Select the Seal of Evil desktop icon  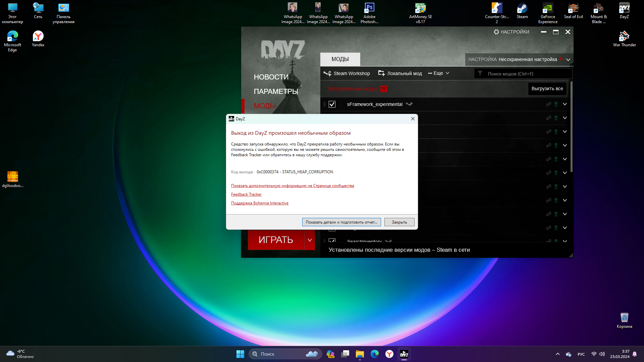coord(573,11)
